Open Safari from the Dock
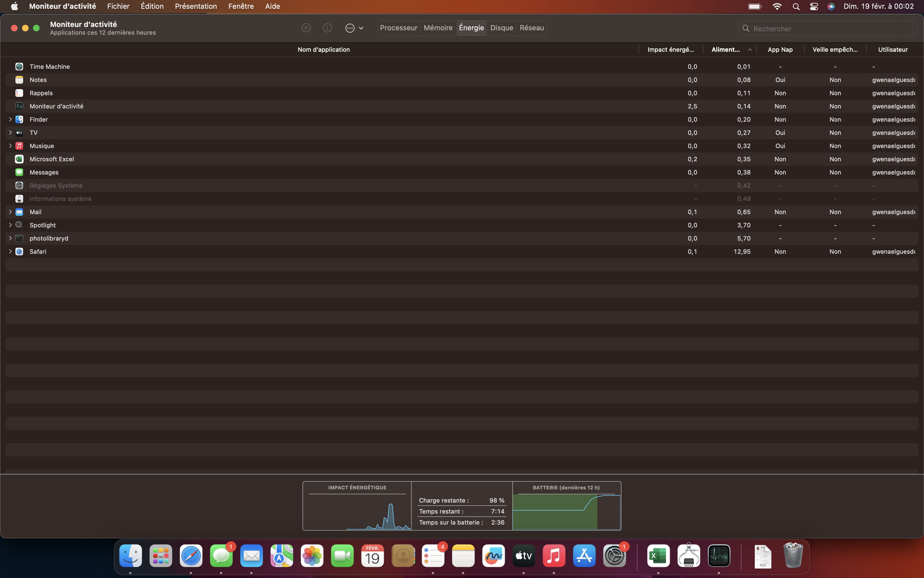 (x=191, y=555)
